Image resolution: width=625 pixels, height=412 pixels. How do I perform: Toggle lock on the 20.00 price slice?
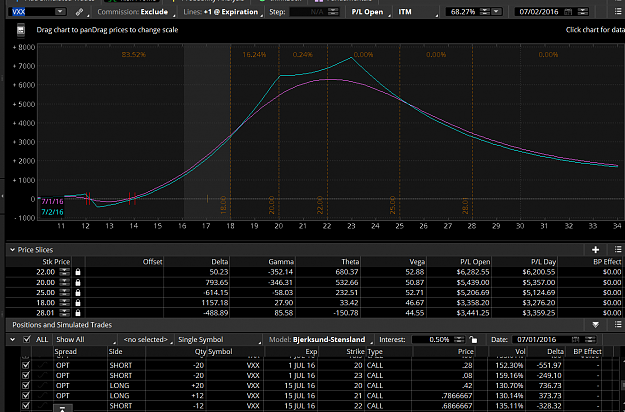[78, 283]
